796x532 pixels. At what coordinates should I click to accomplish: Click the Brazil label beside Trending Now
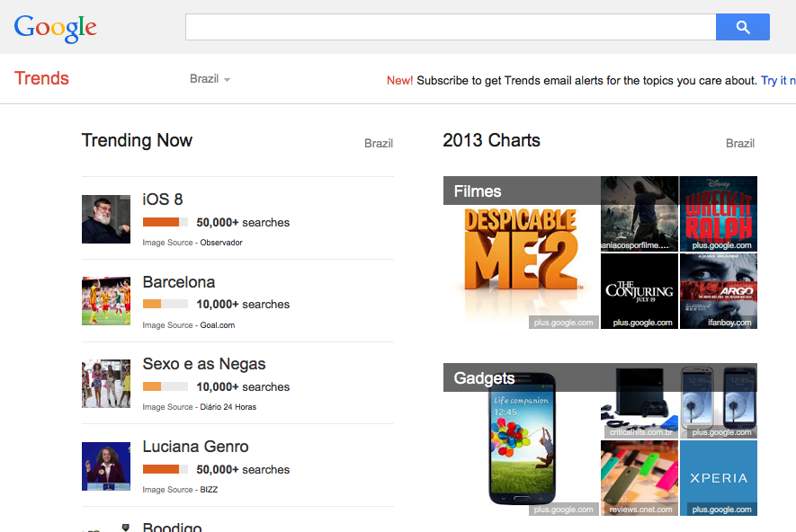[379, 144]
